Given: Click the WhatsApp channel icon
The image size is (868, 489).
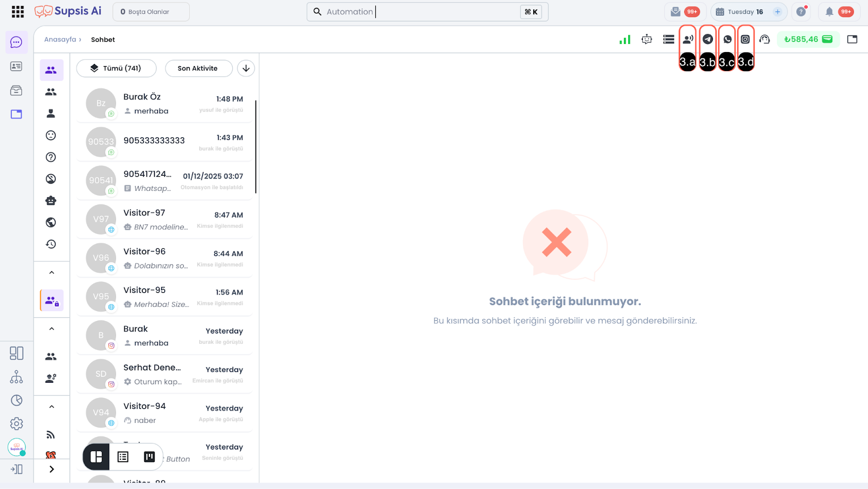Looking at the screenshot, I should (x=727, y=39).
